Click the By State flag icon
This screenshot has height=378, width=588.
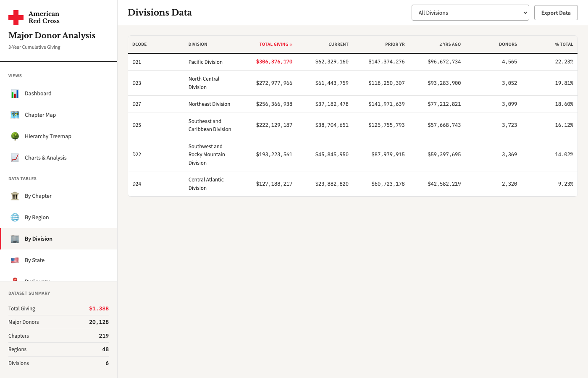pos(15,260)
